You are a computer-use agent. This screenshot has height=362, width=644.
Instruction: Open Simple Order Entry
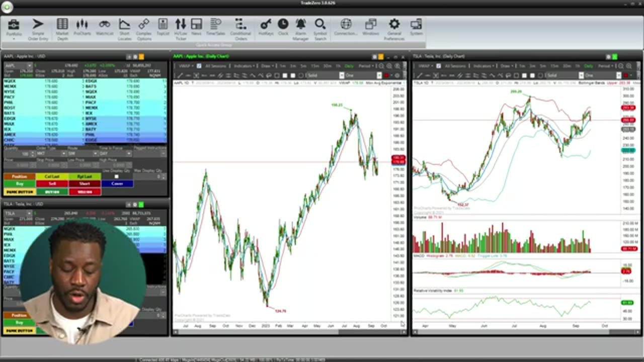[38, 29]
